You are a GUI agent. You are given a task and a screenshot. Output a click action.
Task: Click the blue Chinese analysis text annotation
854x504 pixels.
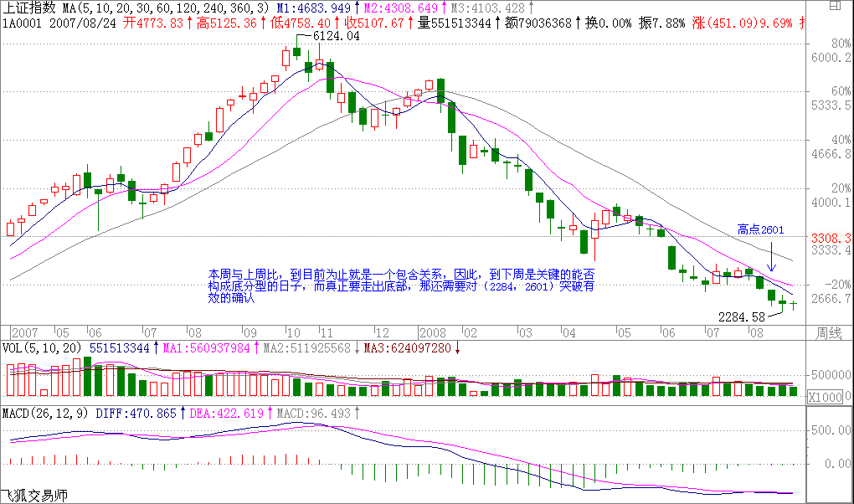(x=402, y=285)
